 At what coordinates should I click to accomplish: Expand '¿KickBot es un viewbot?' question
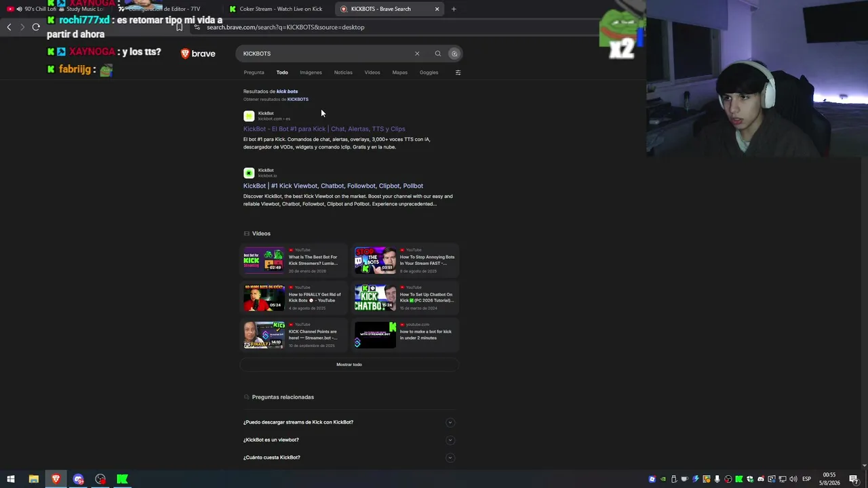click(349, 440)
